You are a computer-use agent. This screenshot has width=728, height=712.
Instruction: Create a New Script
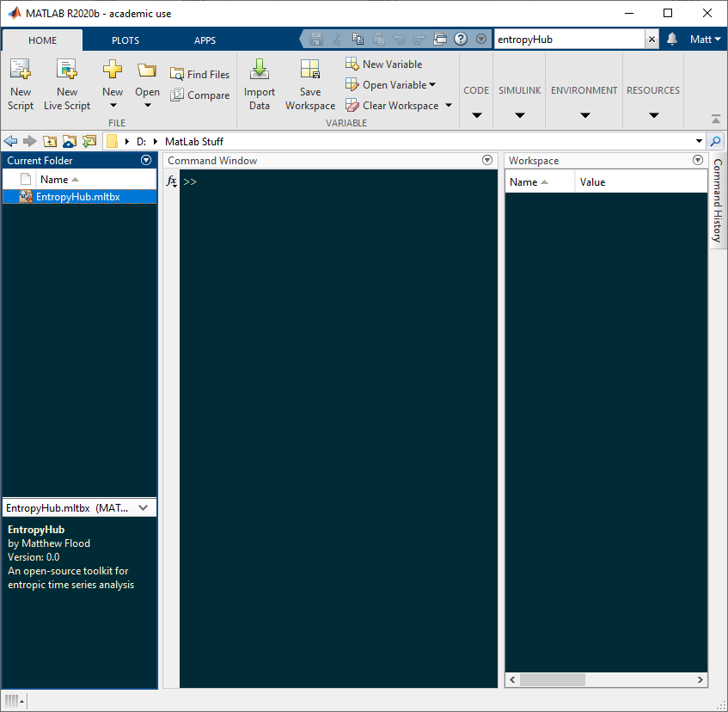pyautogui.click(x=21, y=84)
